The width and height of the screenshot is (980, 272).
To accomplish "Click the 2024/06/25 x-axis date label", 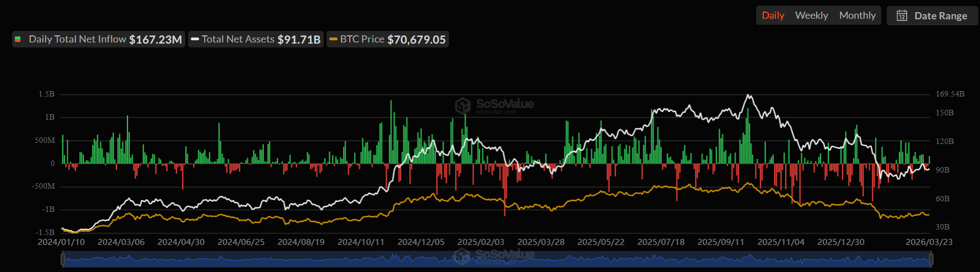I will click(241, 242).
